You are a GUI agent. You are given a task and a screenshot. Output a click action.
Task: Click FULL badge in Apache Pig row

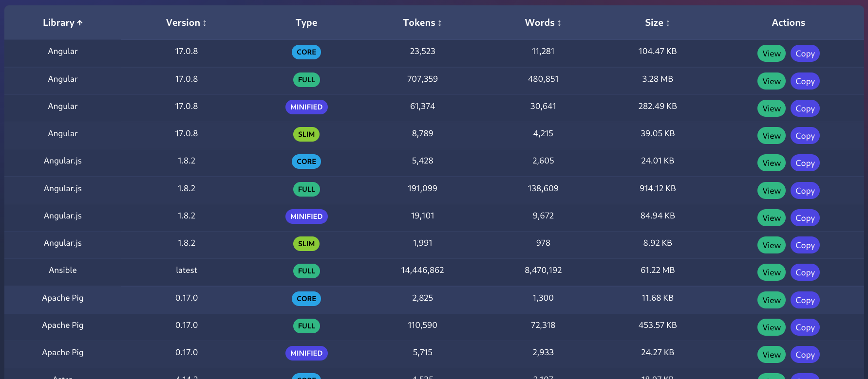click(x=306, y=326)
